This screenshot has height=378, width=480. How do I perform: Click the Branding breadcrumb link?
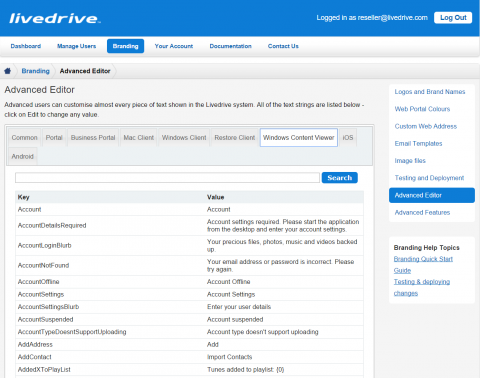click(35, 71)
